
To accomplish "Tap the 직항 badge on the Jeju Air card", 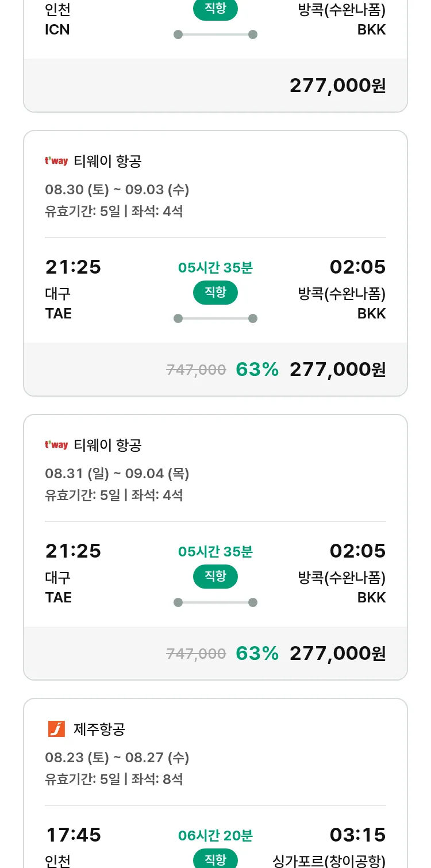I will click(x=215, y=859).
